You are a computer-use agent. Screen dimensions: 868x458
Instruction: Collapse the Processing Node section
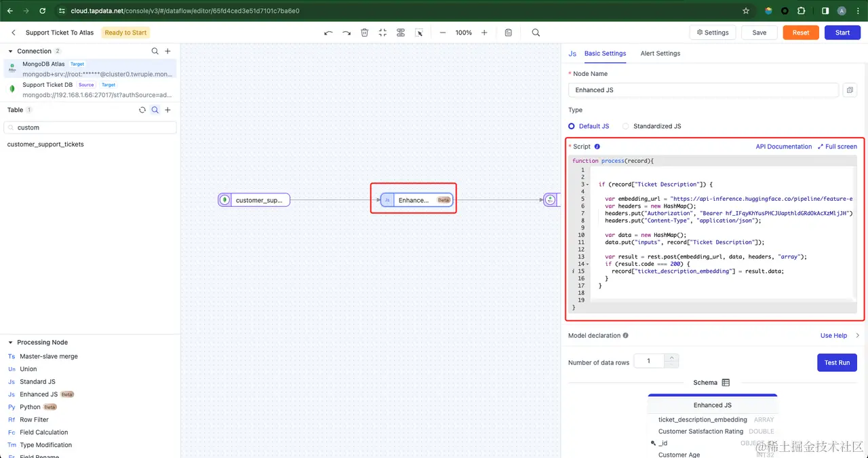click(12, 343)
